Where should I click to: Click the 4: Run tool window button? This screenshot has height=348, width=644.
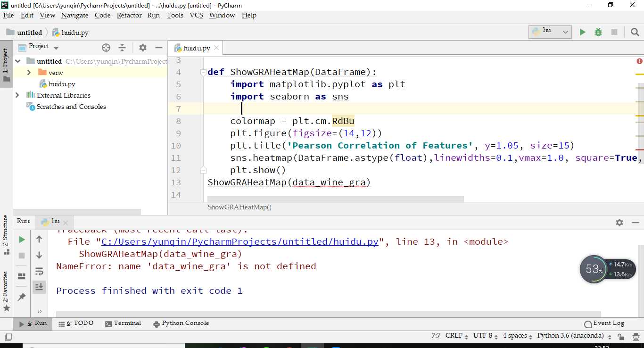33,323
